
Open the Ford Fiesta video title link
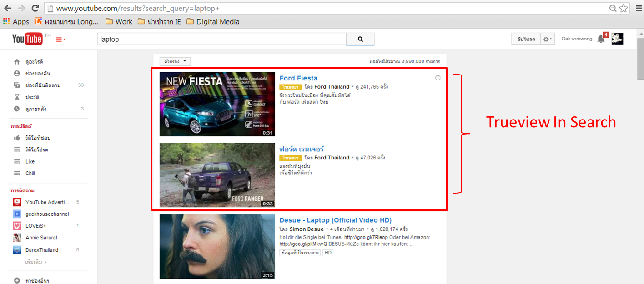click(x=298, y=78)
